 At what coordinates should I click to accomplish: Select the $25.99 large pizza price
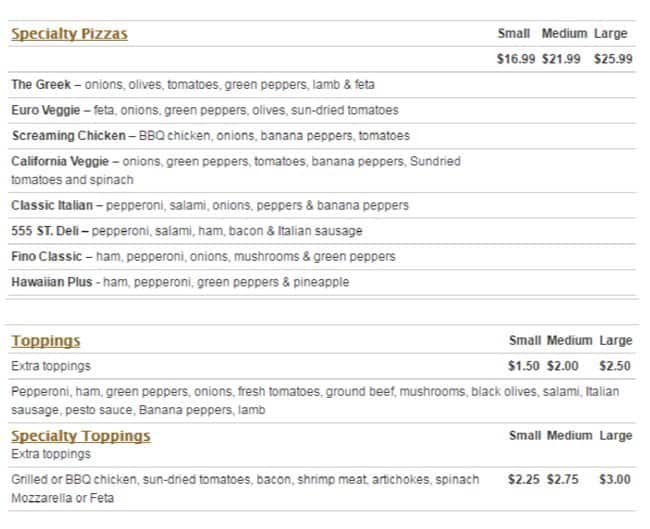coord(613,59)
